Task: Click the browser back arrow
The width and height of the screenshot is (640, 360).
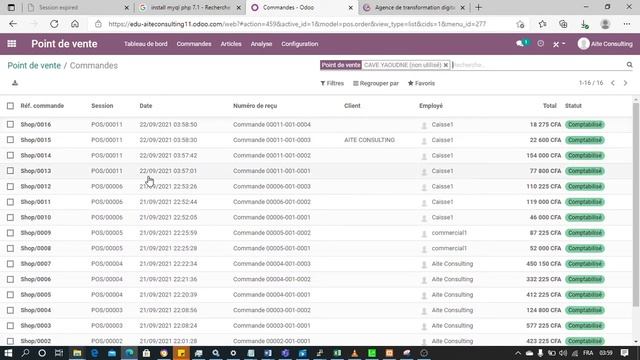Action: click(13, 24)
